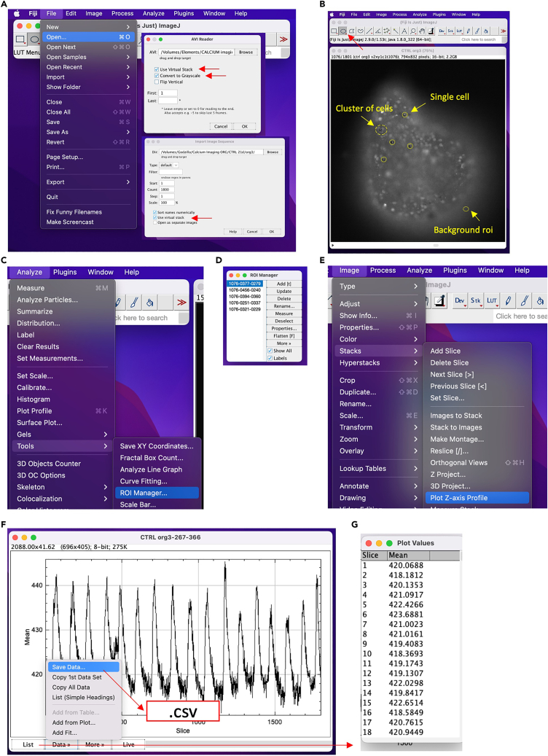This screenshot has height=756, width=548.
Task: Open the Apple menu in panel A
Action: pyautogui.click(x=16, y=14)
